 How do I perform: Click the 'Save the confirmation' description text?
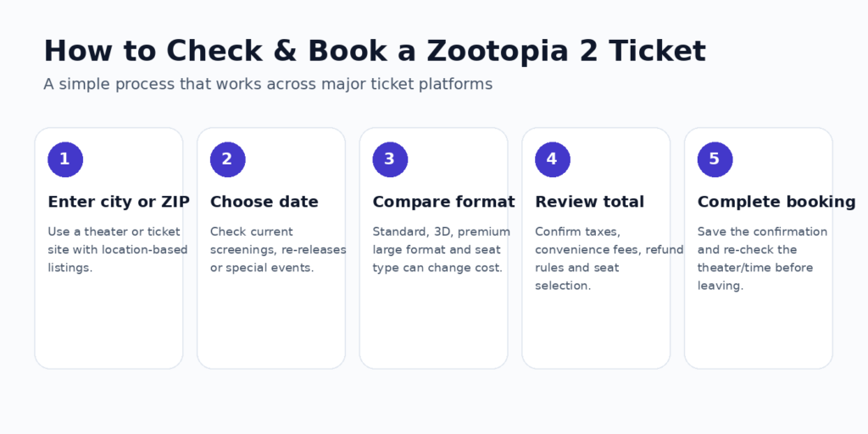click(x=762, y=259)
